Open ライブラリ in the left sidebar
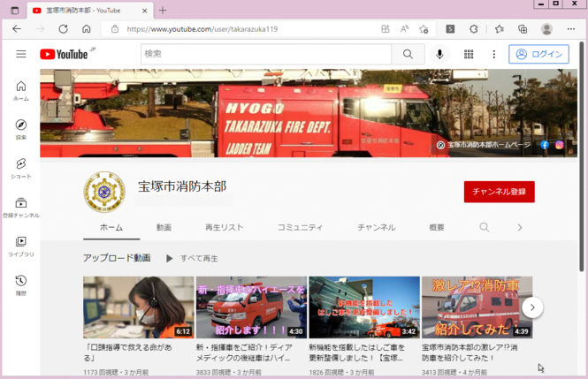The image size is (588, 379). click(x=21, y=246)
